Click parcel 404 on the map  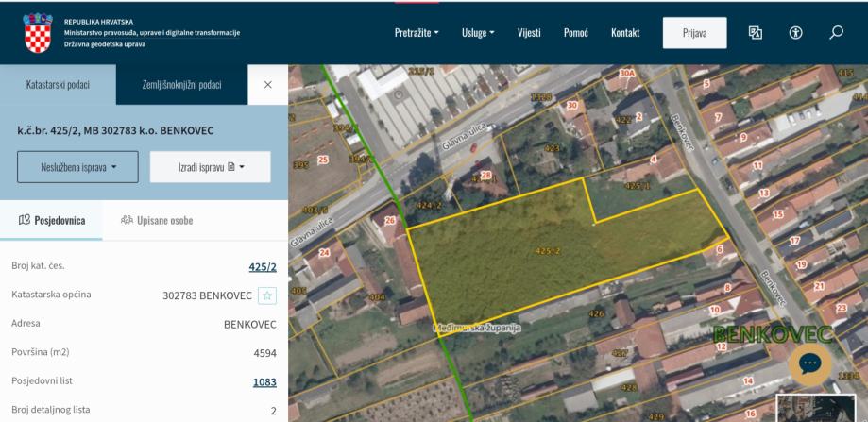[377, 297]
